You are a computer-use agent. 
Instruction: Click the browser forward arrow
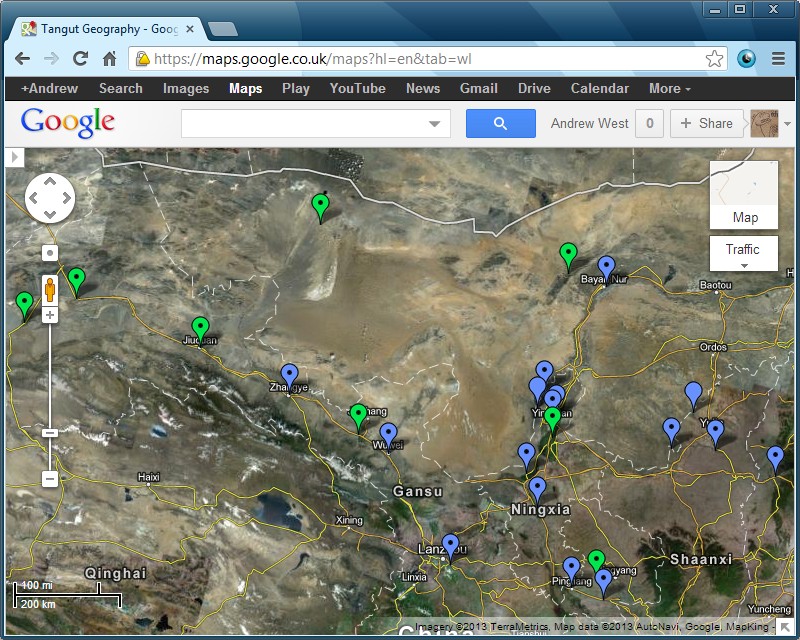(x=51, y=59)
